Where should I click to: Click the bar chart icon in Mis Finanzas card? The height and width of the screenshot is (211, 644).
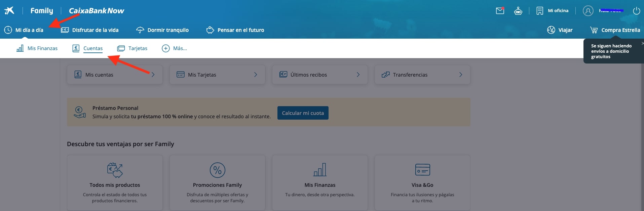[320, 170]
